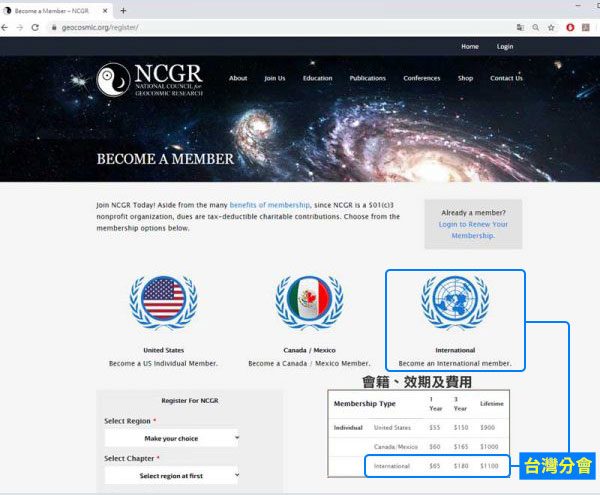
Task: Open the Education menu
Action: click(318, 78)
